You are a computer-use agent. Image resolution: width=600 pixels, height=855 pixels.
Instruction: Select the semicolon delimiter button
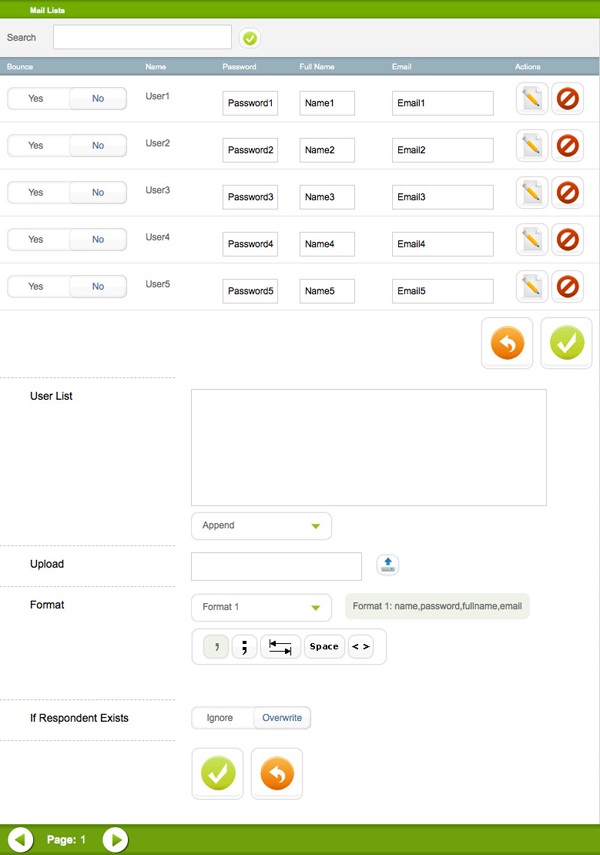pyautogui.click(x=244, y=647)
